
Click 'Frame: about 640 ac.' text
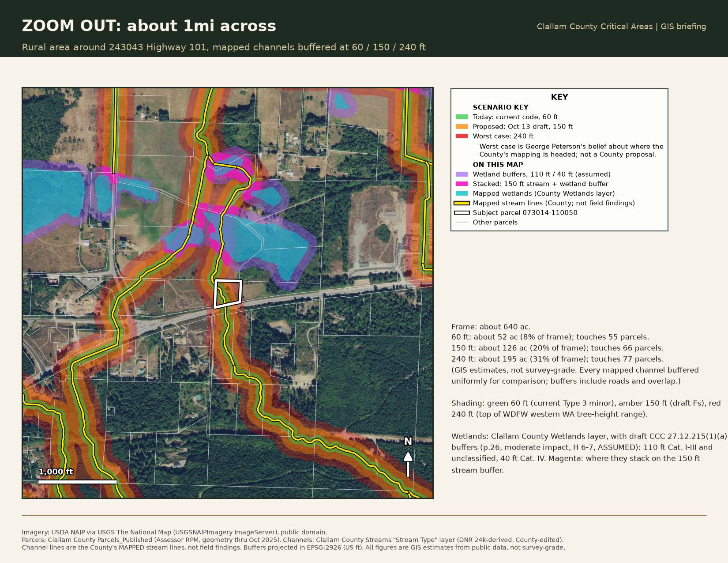[491, 327]
